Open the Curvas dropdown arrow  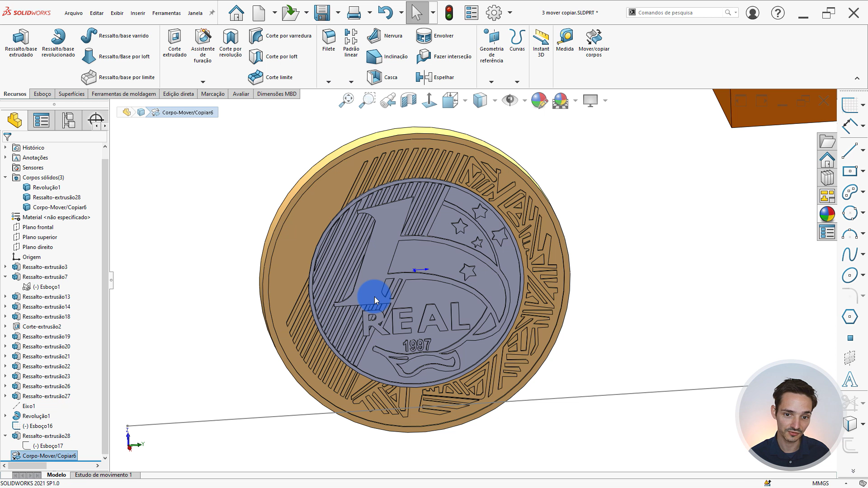pyautogui.click(x=517, y=82)
